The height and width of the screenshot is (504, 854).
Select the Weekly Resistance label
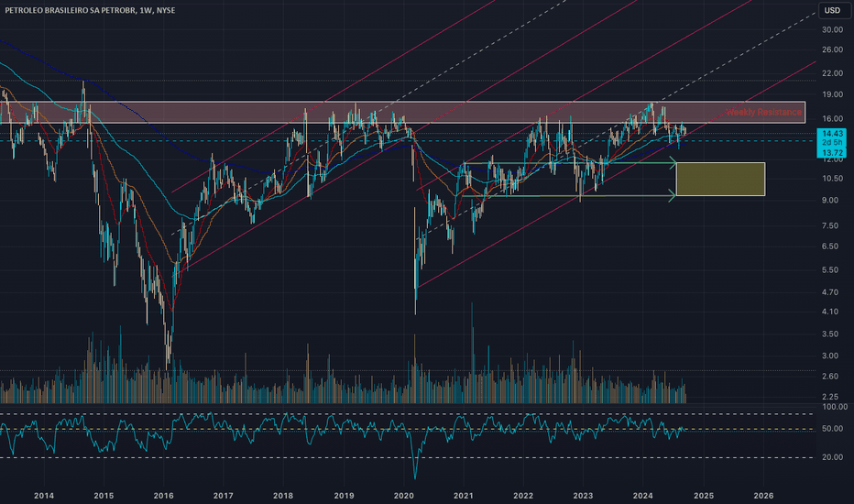[763, 112]
